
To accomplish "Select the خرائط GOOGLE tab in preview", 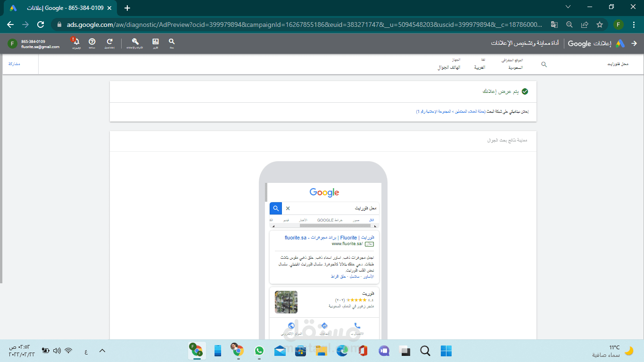I will coord(330,220).
